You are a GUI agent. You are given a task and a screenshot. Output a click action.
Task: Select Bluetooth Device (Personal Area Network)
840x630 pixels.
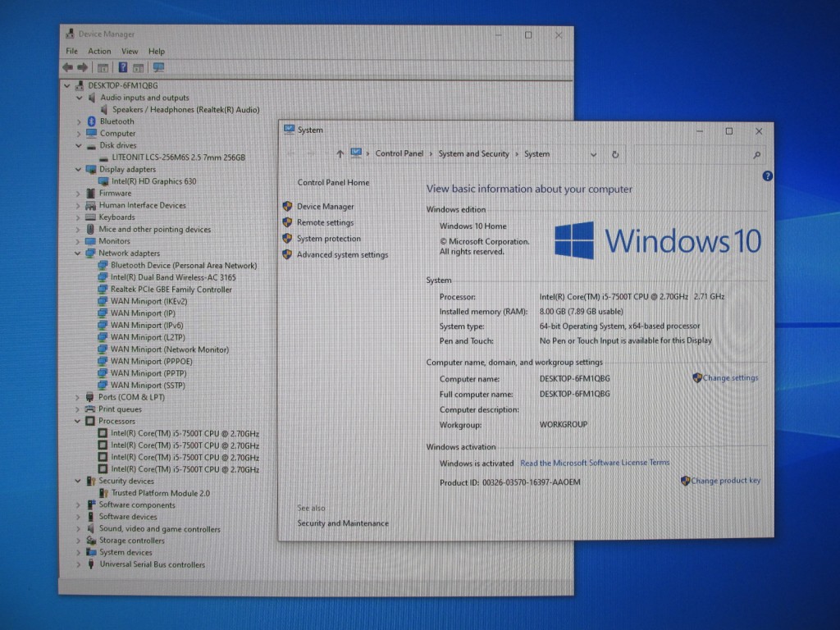pyautogui.click(x=184, y=266)
